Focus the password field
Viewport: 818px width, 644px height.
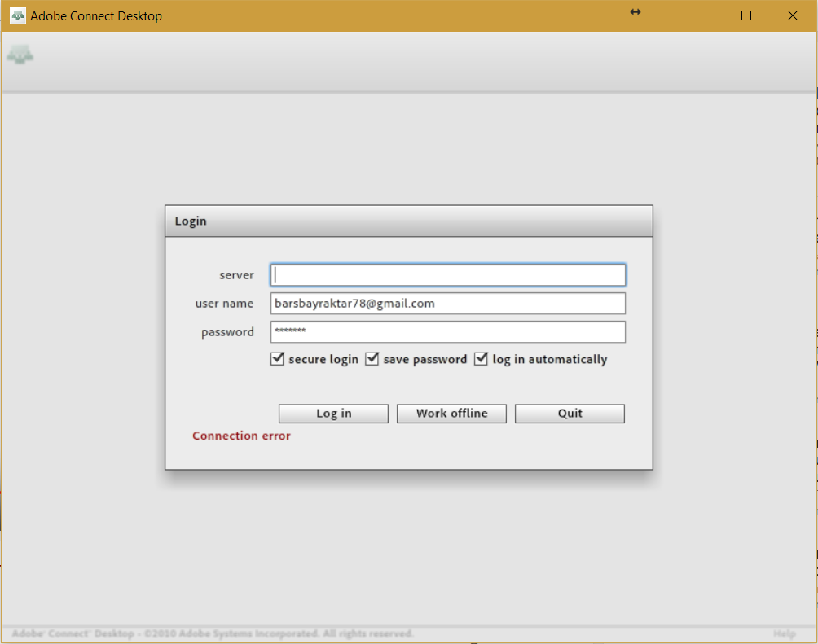click(447, 332)
